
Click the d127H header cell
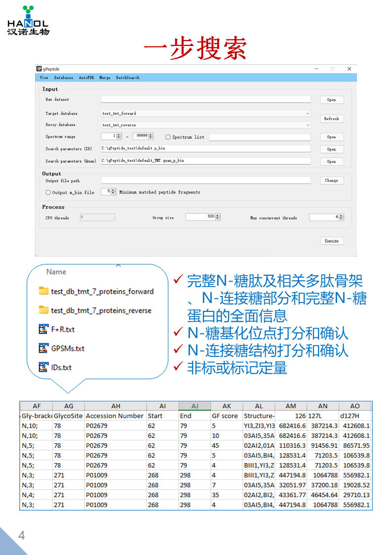coord(355,416)
